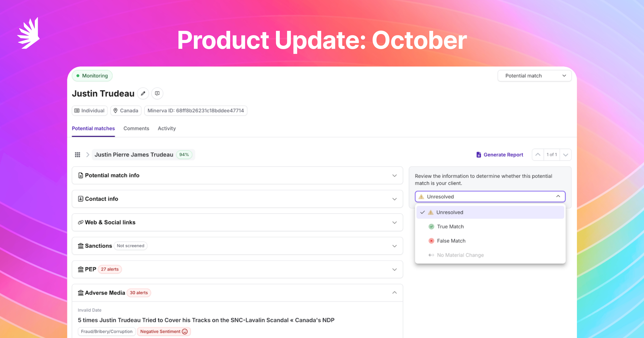644x338 pixels.
Task: Open the SNC-Lavalin Scandal article headline
Action: (206, 320)
